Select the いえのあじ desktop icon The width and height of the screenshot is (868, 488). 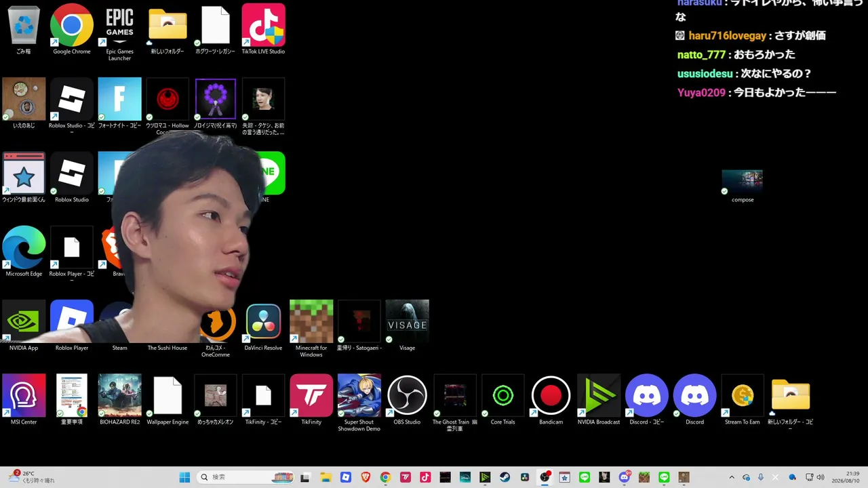tap(24, 103)
